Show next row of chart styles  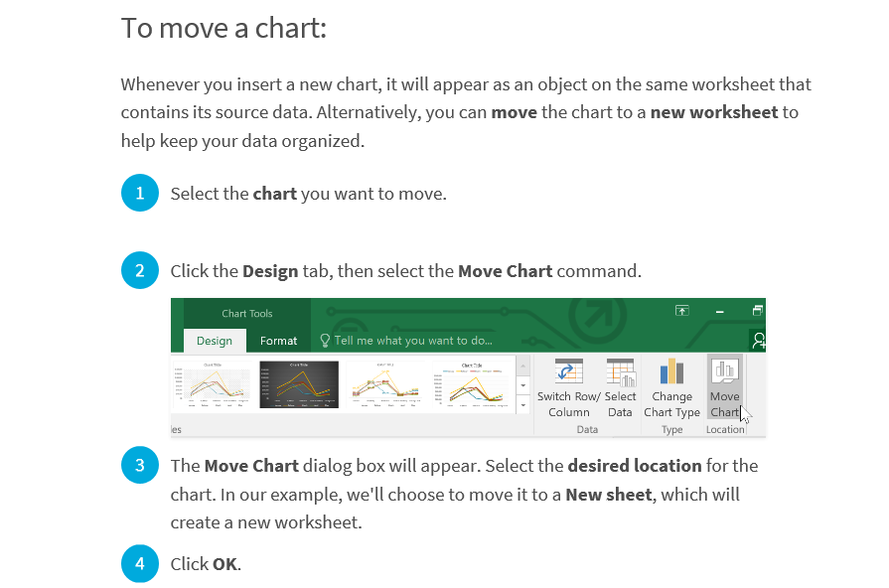(x=522, y=385)
